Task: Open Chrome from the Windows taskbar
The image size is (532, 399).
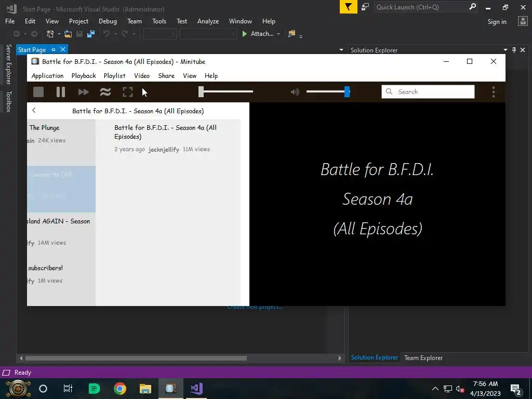Action: [x=120, y=389]
